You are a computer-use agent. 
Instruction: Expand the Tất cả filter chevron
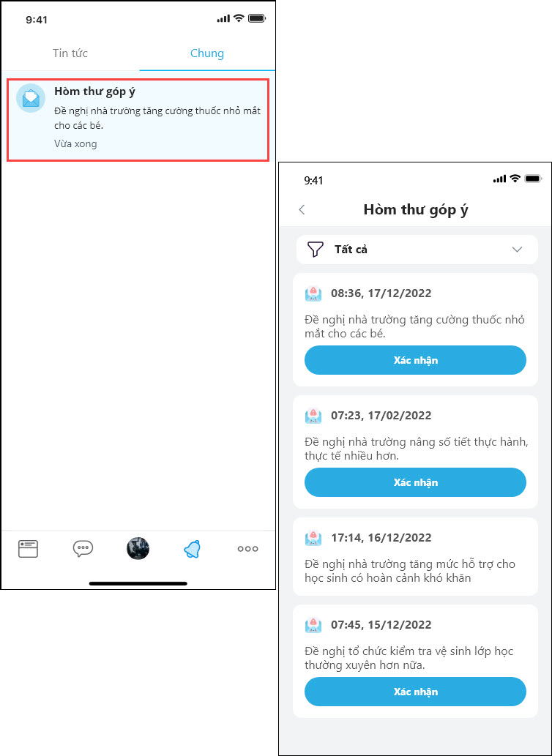click(518, 250)
